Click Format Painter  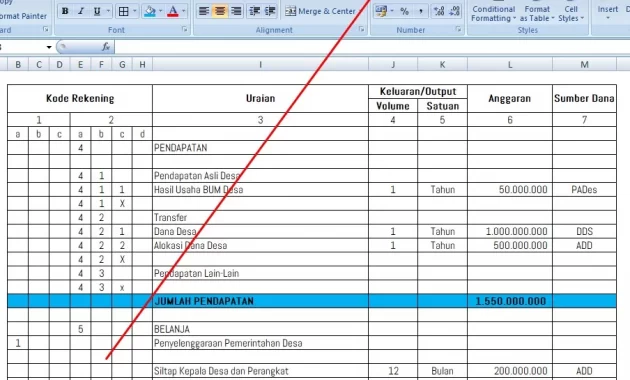23,16
